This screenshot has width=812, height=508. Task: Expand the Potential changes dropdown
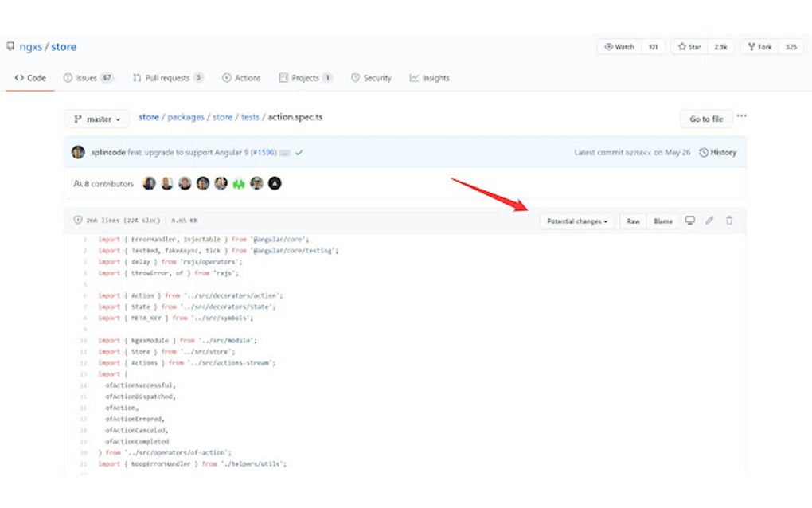[x=576, y=221]
